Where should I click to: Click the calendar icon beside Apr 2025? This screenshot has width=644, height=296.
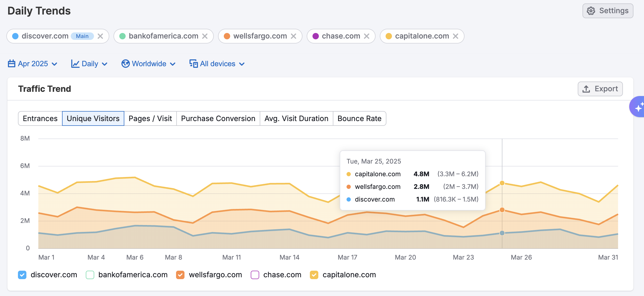tap(12, 64)
